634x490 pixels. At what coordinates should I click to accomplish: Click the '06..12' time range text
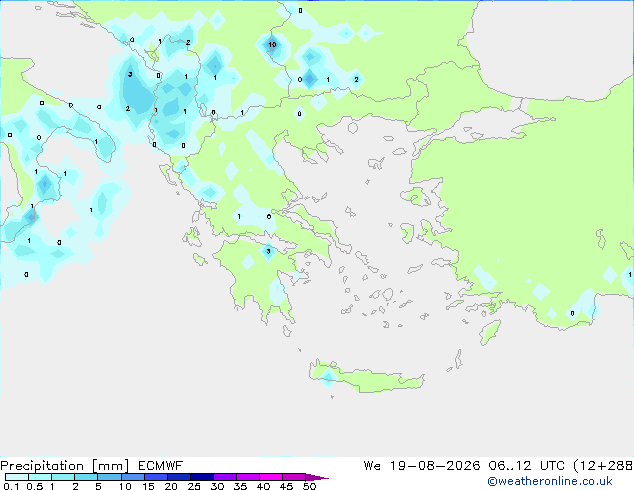click(510, 466)
